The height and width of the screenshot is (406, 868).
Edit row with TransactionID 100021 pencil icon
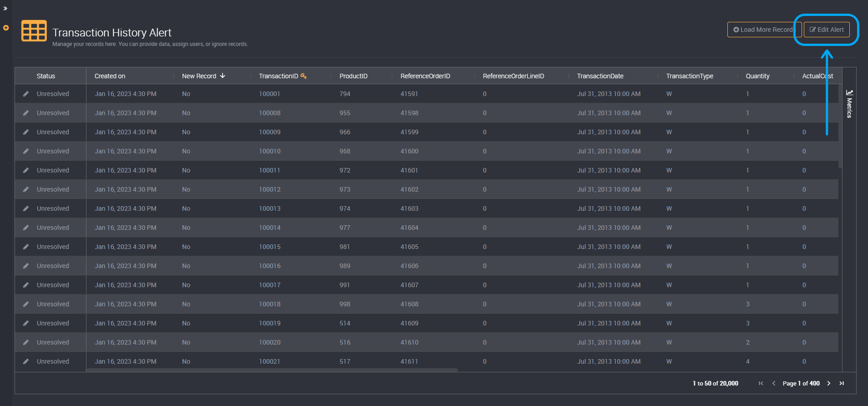(x=26, y=361)
